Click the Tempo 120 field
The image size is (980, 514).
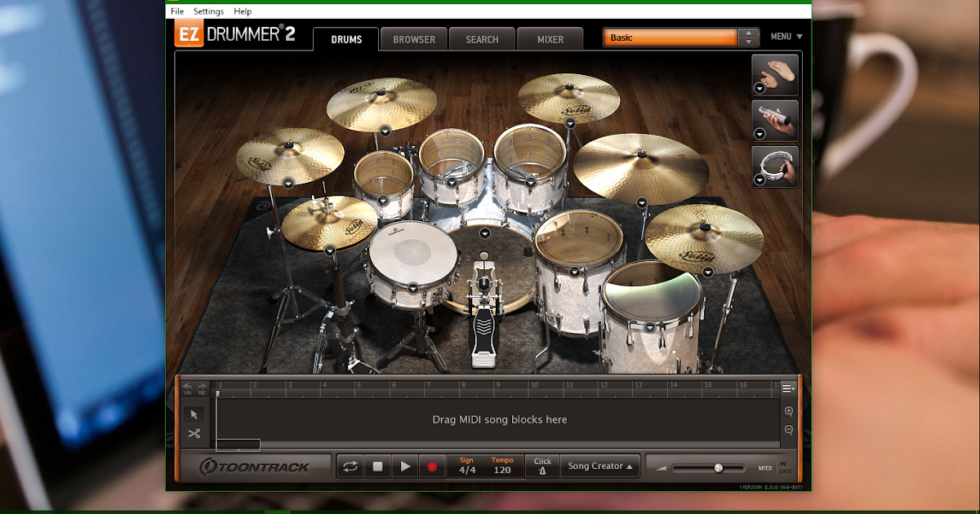(x=503, y=467)
